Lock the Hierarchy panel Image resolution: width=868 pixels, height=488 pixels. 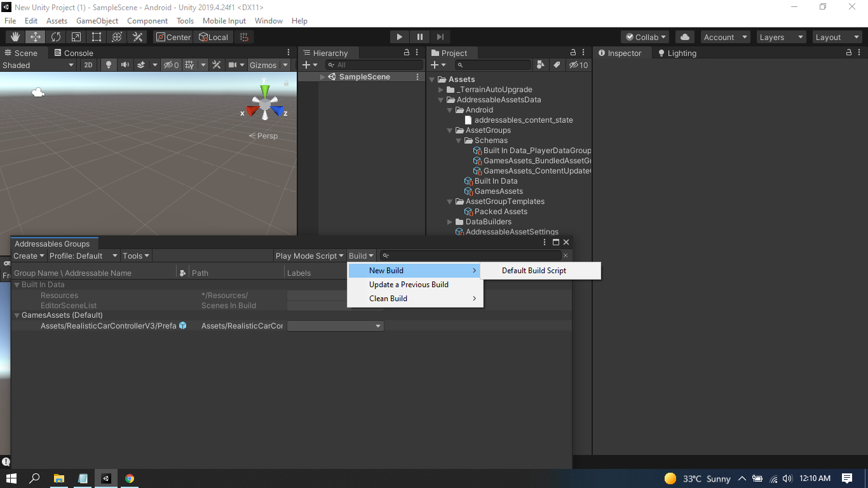tap(407, 53)
